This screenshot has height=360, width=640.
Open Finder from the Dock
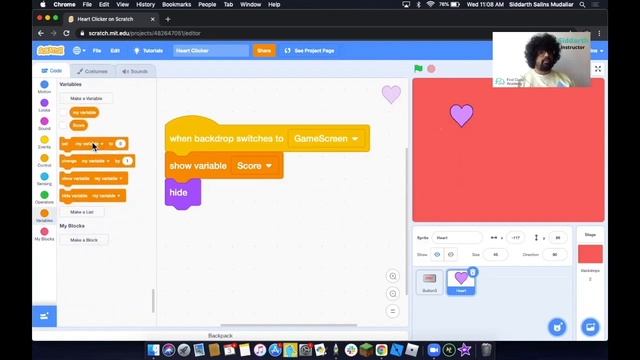pyautogui.click(x=153, y=350)
